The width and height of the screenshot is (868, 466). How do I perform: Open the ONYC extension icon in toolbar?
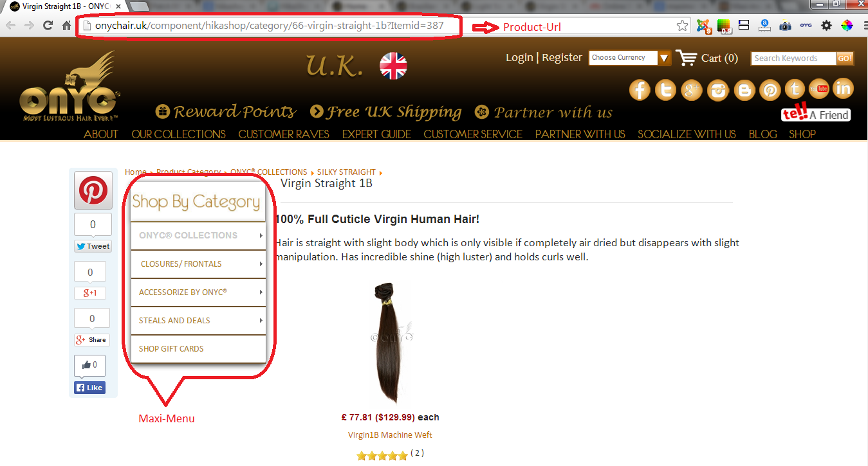coord(806,26)
